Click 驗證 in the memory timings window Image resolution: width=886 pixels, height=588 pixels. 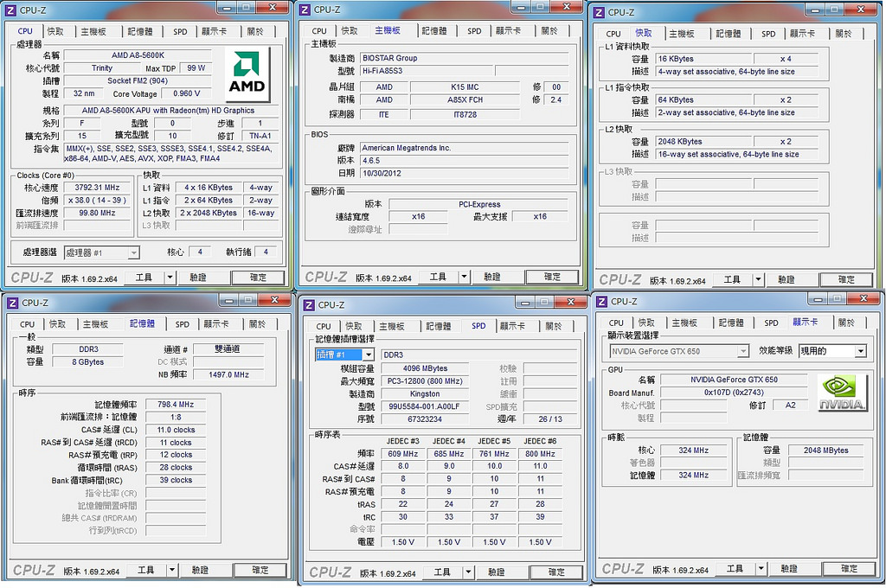click(200, 570)
